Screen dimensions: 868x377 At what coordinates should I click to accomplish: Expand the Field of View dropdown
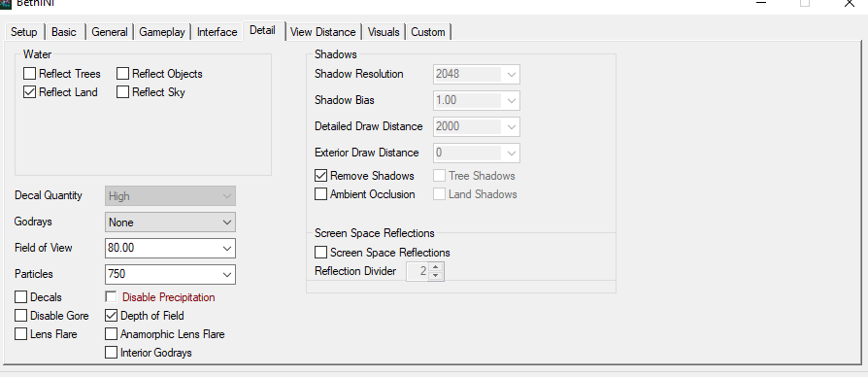(x=170, y=248)
